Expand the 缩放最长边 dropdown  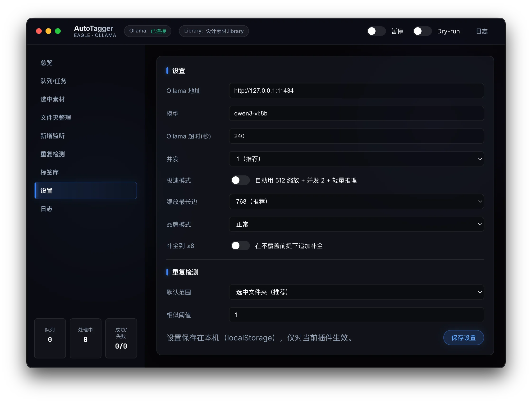tap(356, 201)
